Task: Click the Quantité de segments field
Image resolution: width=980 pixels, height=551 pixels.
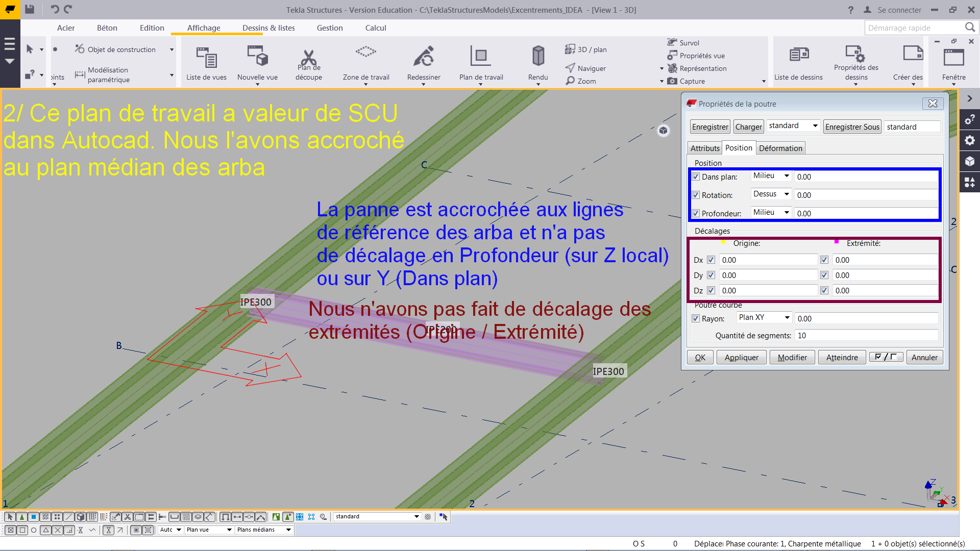Action: tap(867, 335)
